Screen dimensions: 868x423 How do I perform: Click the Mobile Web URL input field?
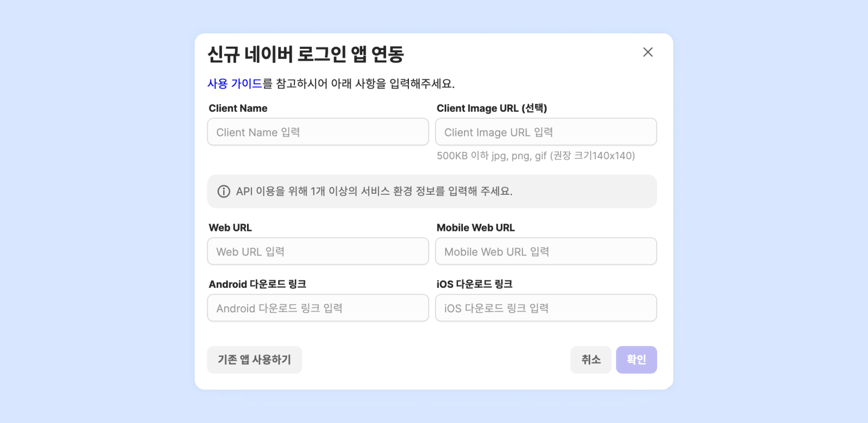click(x=546, y=252)
